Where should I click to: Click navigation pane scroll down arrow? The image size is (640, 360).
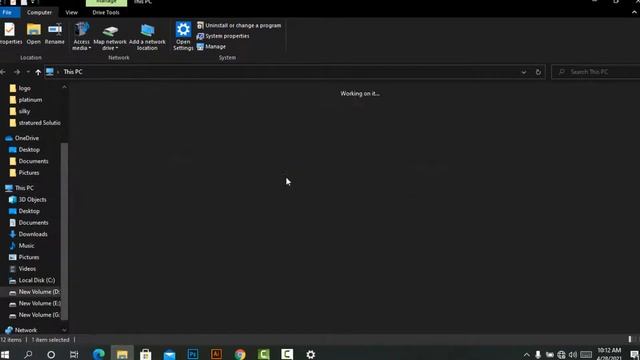tap(64, 330)
